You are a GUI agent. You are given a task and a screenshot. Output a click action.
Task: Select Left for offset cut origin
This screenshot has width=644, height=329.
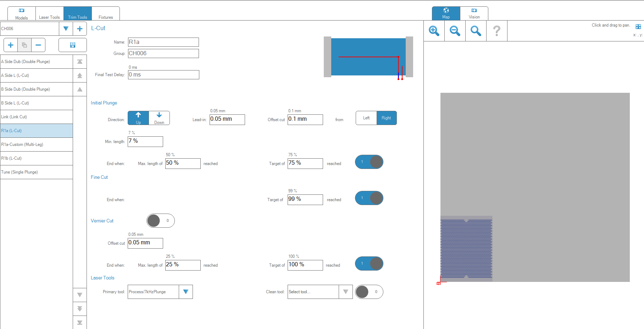tap(366, 118)
